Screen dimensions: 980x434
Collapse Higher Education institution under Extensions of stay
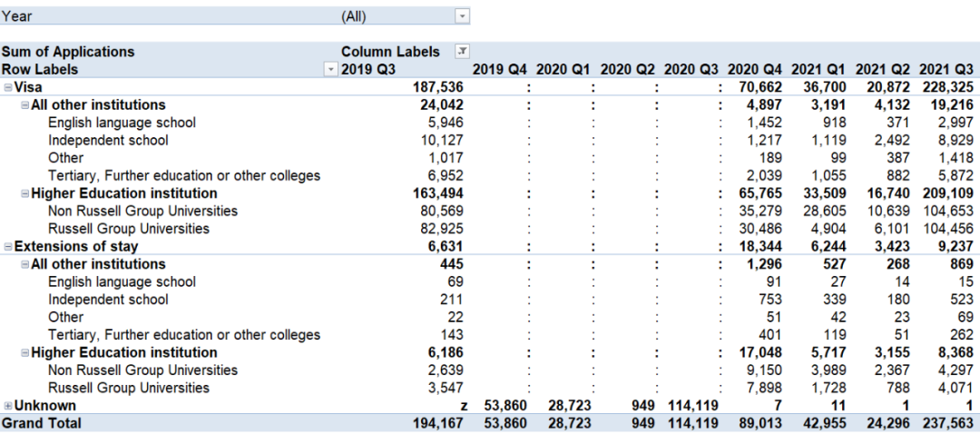tap(25, 353)
